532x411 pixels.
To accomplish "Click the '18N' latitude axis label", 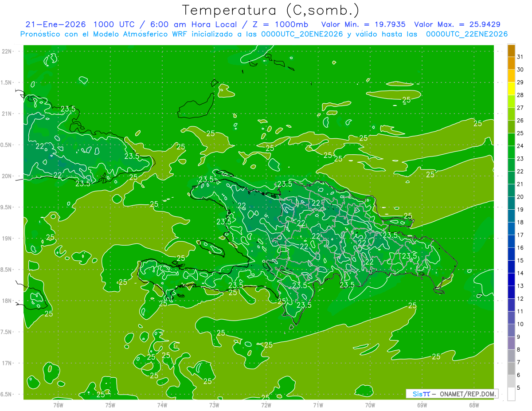I will [7, 301].
